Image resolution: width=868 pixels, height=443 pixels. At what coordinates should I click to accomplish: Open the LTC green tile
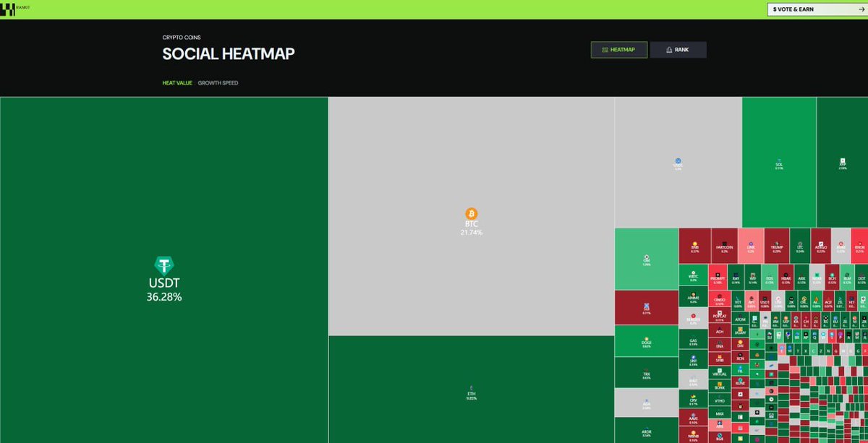tap(800, 246)
